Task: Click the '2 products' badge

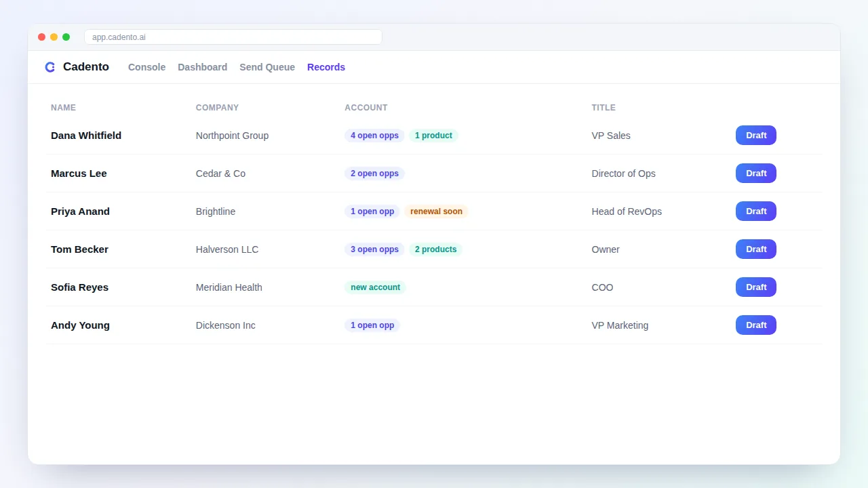Action: (435, 249)
